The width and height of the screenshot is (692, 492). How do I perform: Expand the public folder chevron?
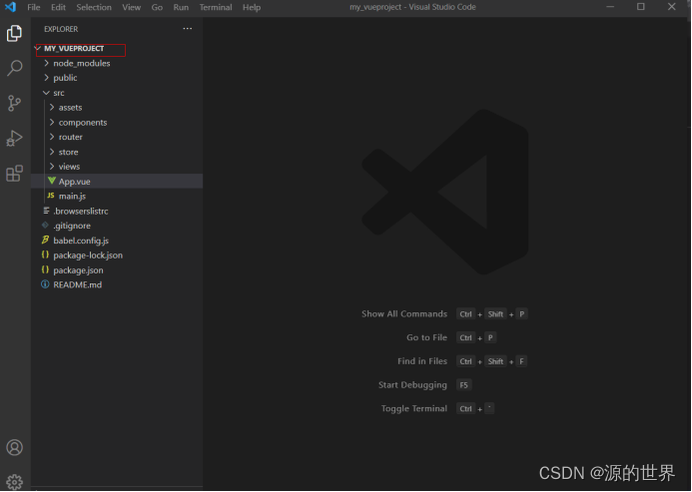[x=46, y=78]
